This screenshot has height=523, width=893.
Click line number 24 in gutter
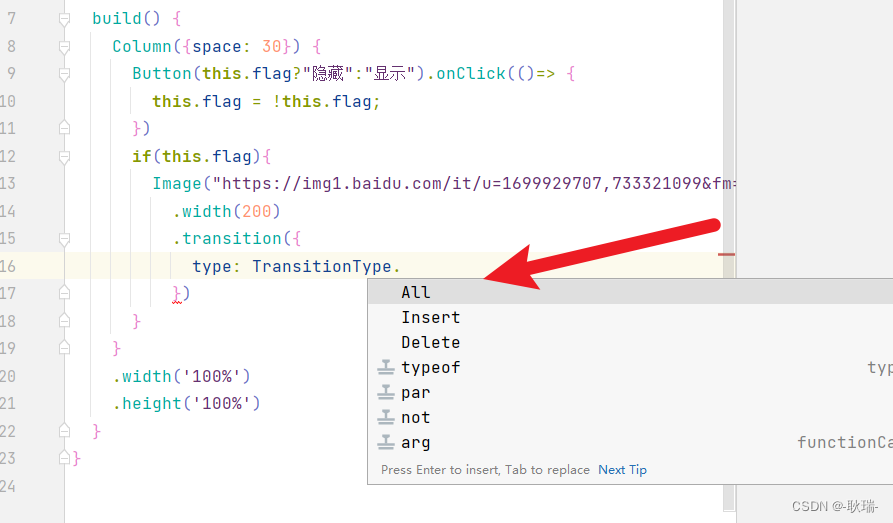[8, 486]
